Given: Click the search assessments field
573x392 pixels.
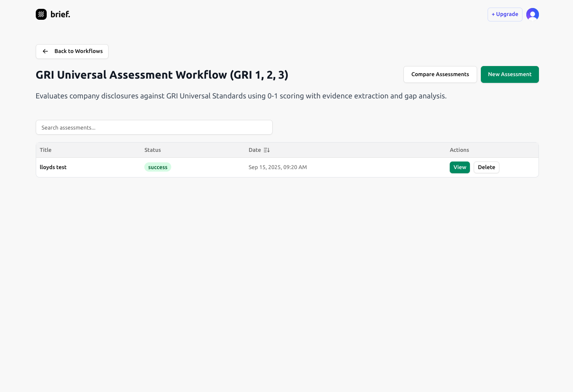Looking at the screenshot, I should [154, 127].
